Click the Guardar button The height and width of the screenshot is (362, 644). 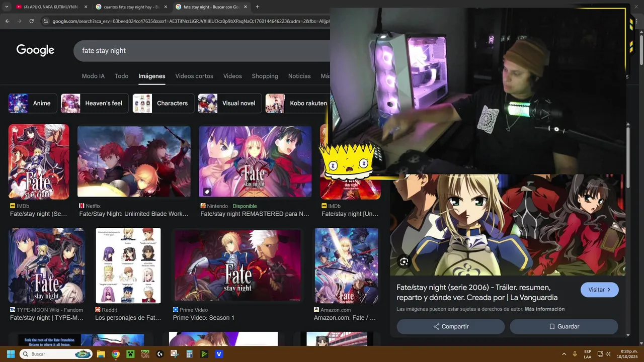point(564,326)
